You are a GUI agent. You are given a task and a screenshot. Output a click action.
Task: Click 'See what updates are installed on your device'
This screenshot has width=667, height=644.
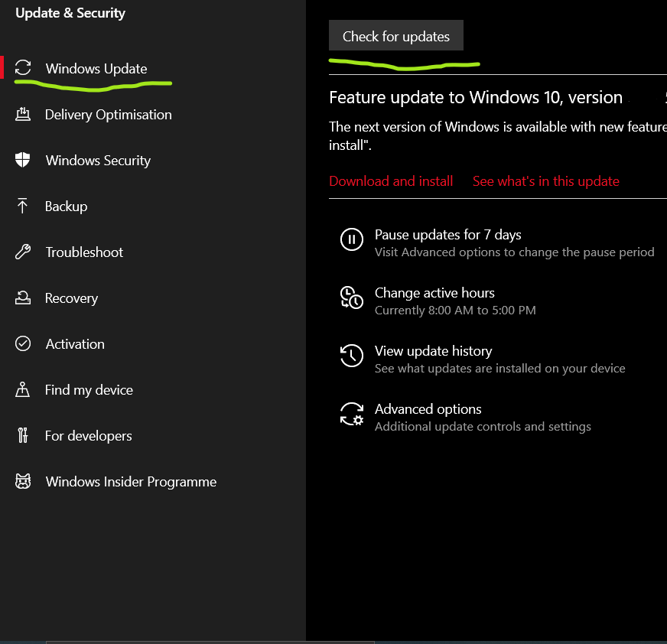click(x=499, y=369)
